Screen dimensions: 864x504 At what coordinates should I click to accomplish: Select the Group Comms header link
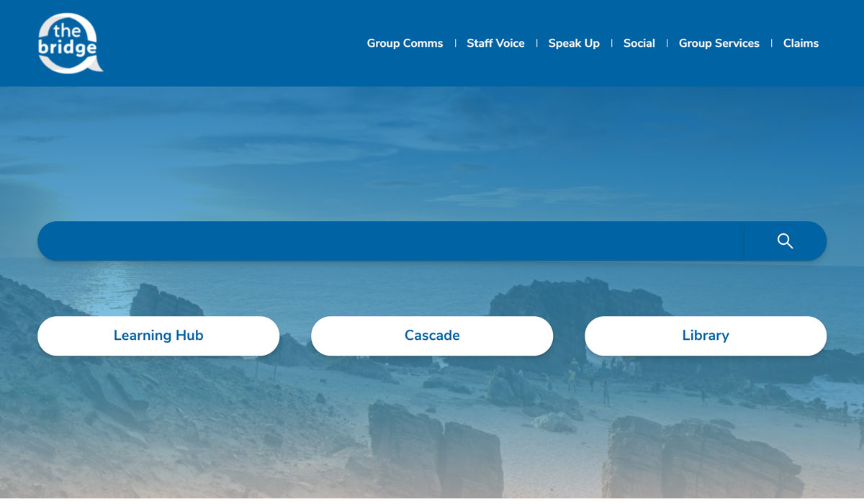tap(405, 43)
